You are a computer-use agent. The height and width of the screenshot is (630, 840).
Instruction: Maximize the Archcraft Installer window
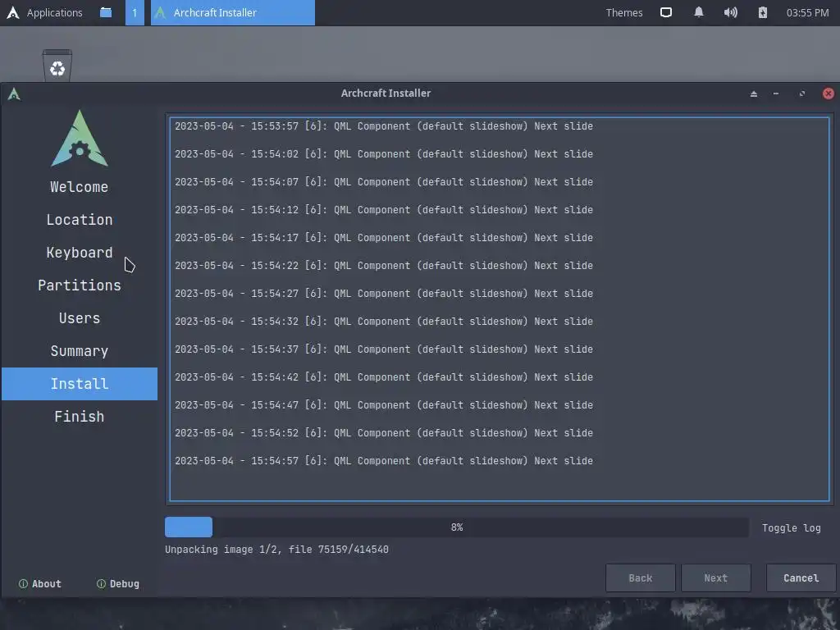(x=802, y=94)
